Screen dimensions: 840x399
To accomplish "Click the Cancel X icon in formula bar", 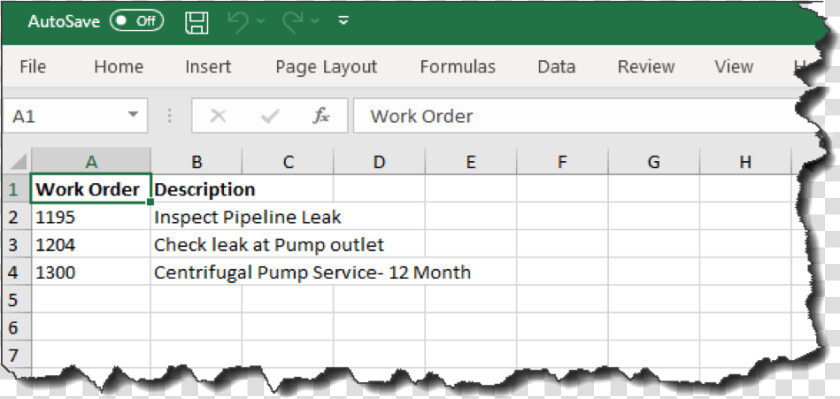I will coord(218,116).
